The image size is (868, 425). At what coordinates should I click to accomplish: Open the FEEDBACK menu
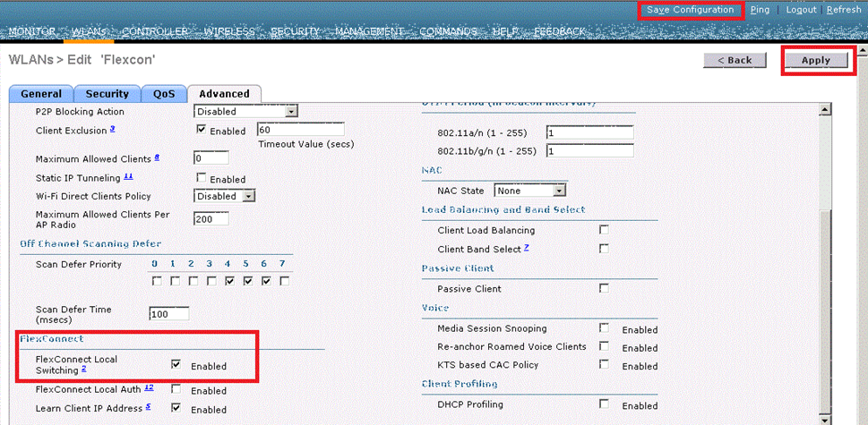point(559,31)
